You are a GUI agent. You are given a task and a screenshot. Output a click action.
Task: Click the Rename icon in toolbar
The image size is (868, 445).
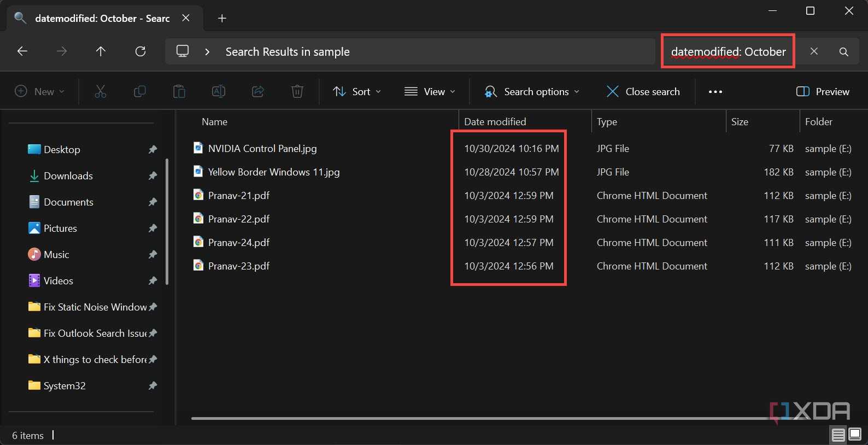(x=219, y=91)
